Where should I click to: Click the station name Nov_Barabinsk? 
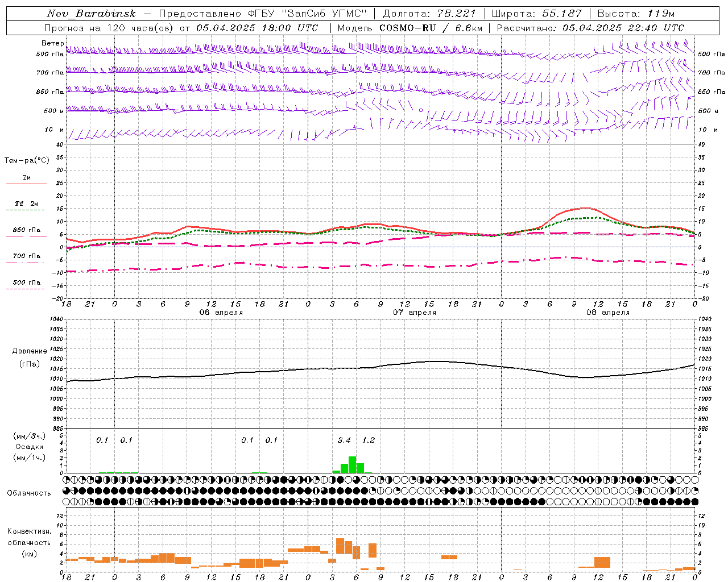[91, 14]
